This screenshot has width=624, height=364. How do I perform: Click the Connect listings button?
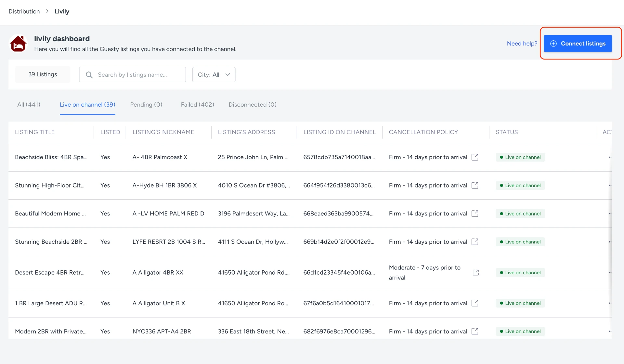578,44
